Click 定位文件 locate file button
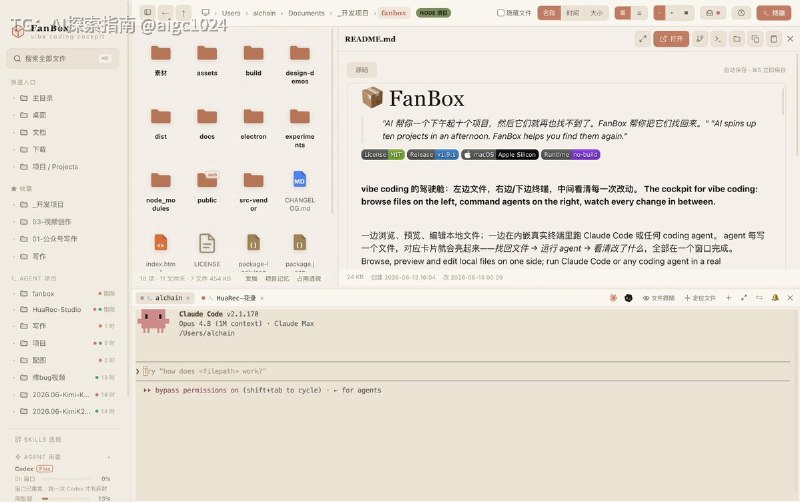800x502 pixels. (x=700, y=298)
